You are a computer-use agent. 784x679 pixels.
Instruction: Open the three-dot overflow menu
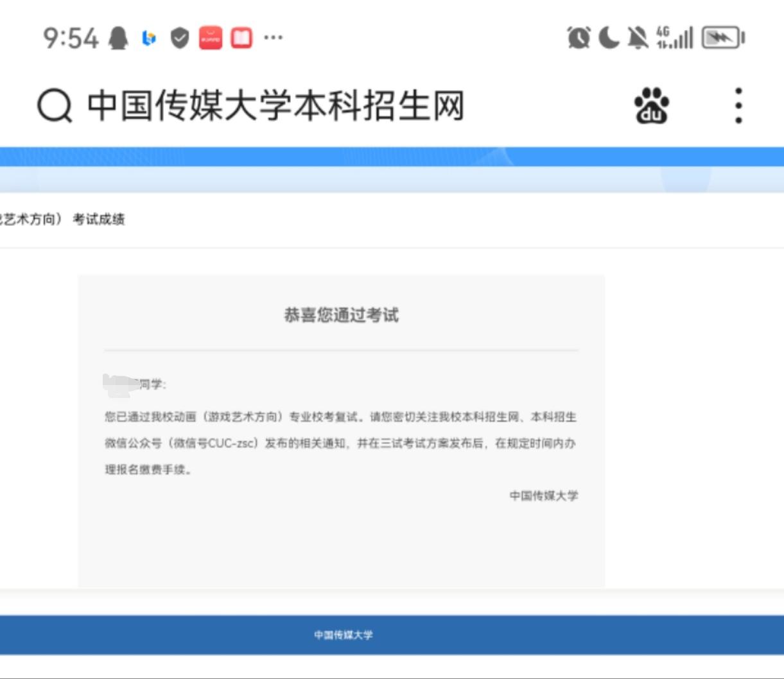(x=738, y=106)
